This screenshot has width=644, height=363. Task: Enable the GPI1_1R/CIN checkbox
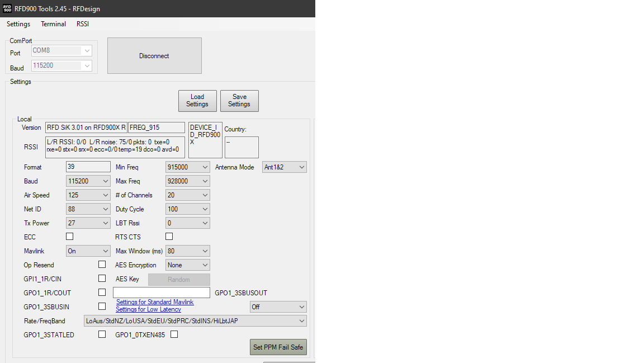point(102,279)
